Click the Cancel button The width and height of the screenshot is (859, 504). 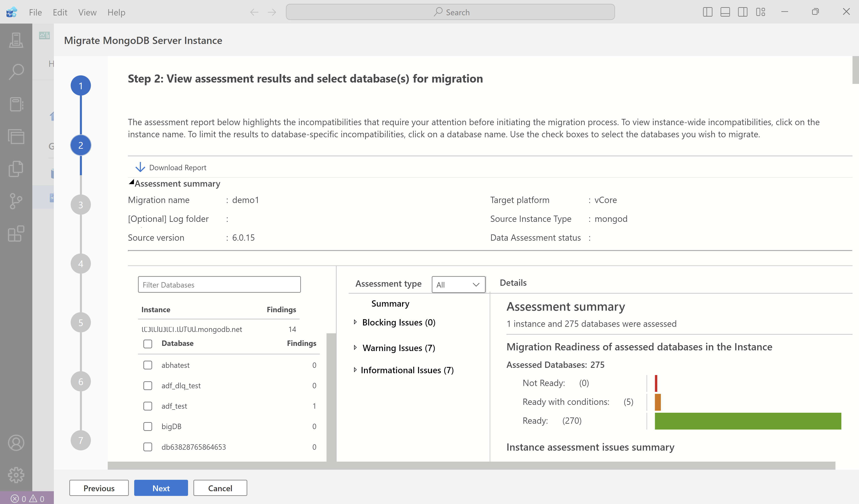220,488
